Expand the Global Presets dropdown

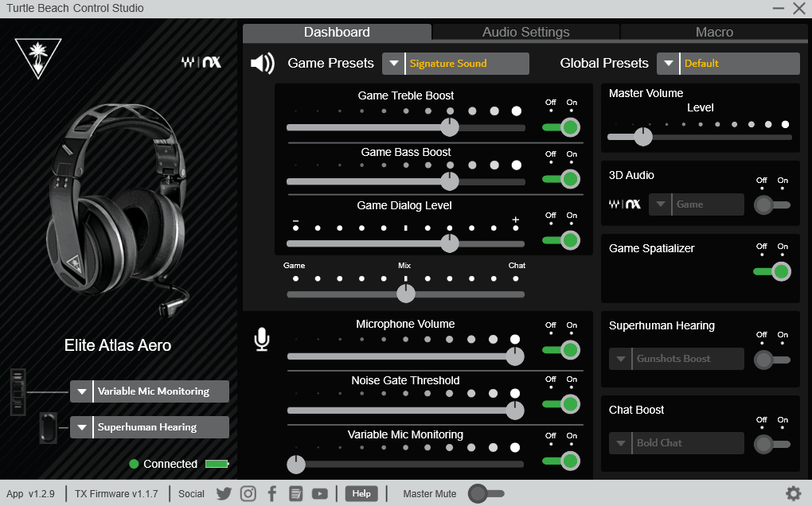667,63
